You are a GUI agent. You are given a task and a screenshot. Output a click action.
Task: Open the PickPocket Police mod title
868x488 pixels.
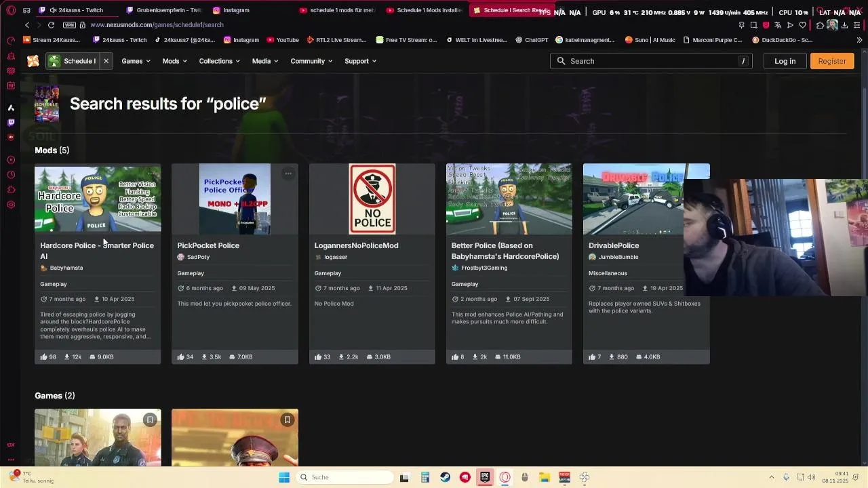click(208, 245)
